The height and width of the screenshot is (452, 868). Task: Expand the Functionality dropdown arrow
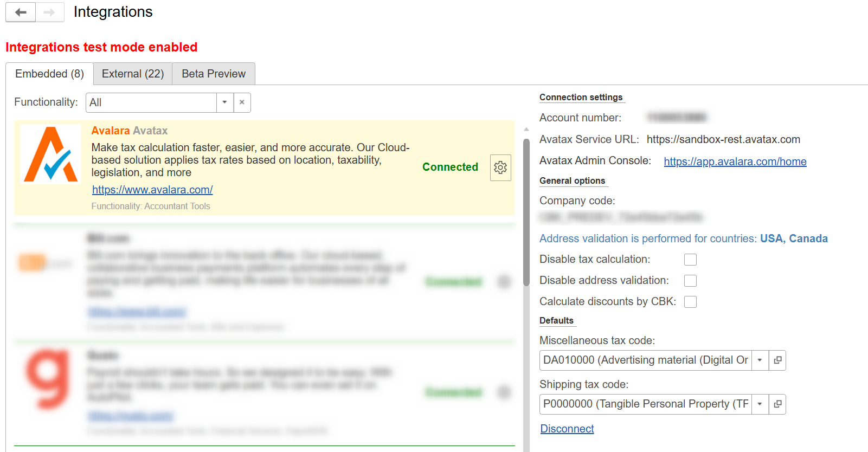point(224,102)
